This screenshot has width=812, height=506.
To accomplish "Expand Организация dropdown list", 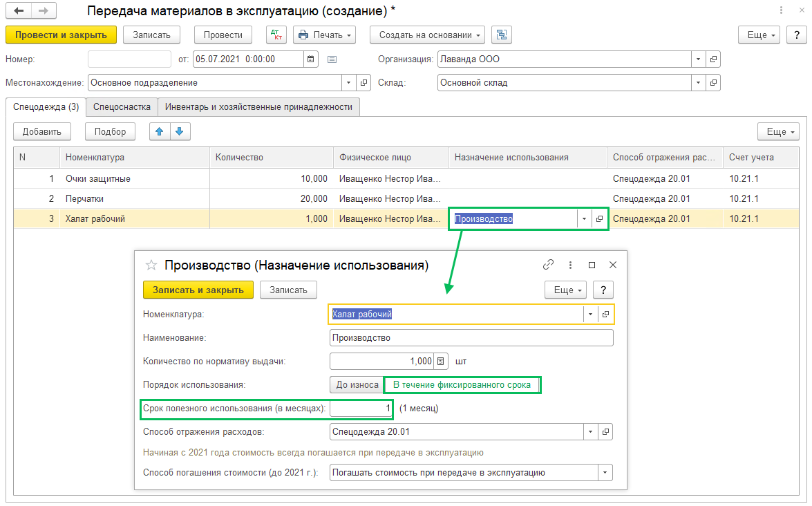I will pyautogui.click(x=698, y=59).
